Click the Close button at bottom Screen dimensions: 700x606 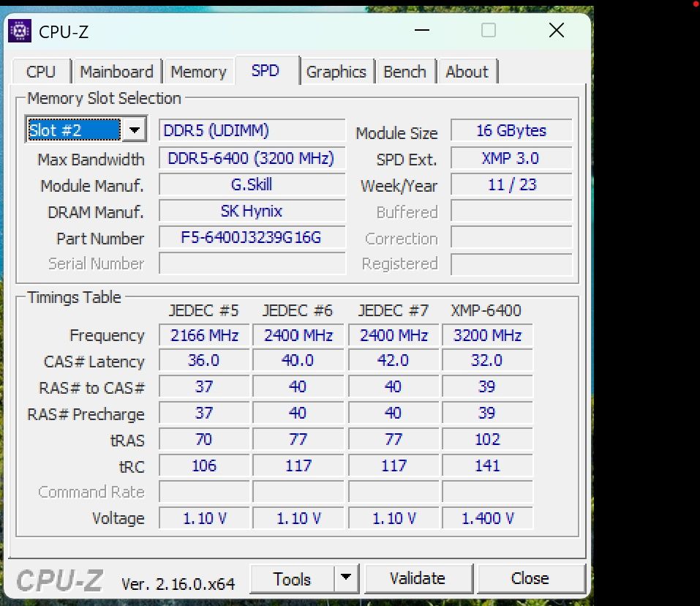tap(530, 579)
